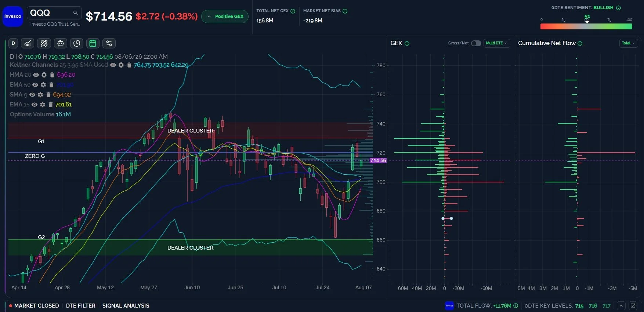
Task: Show info for Cumulative Net Flow
Action: (x=580, y=43)
